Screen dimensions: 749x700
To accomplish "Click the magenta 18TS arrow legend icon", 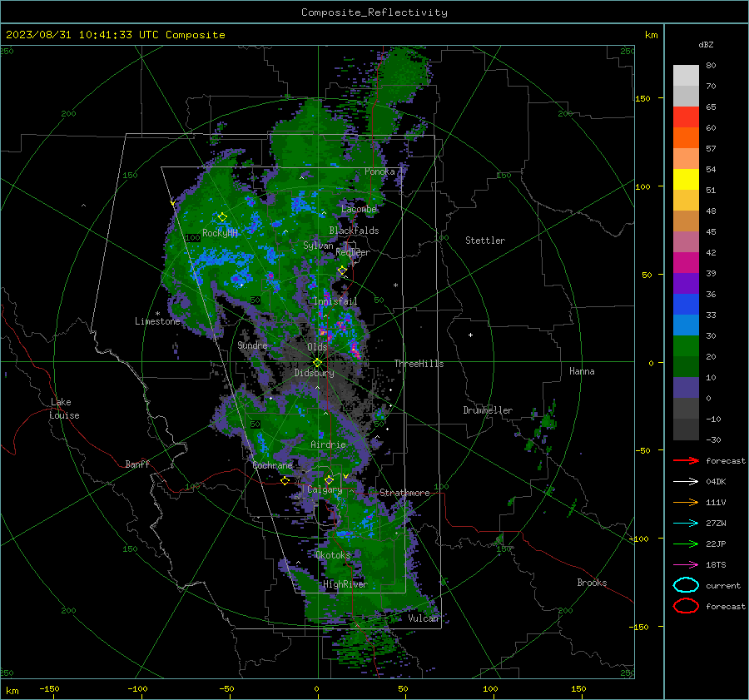I will pos(686,565).
